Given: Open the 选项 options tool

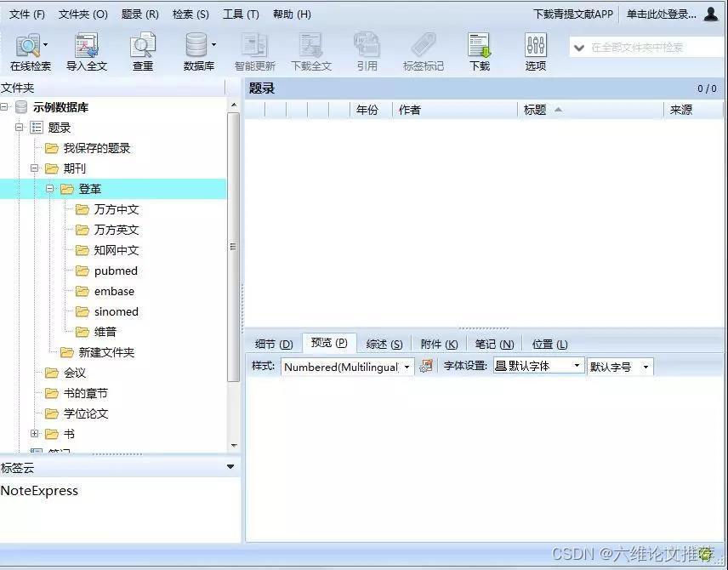Looking at the screenshot, I should click(535, 52).
